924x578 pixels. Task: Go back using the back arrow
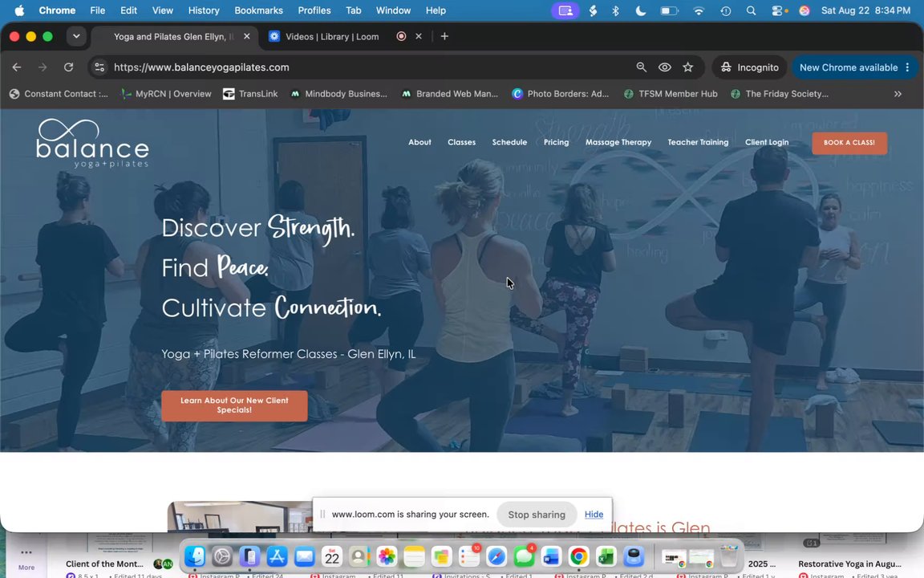tap(17, 67)
